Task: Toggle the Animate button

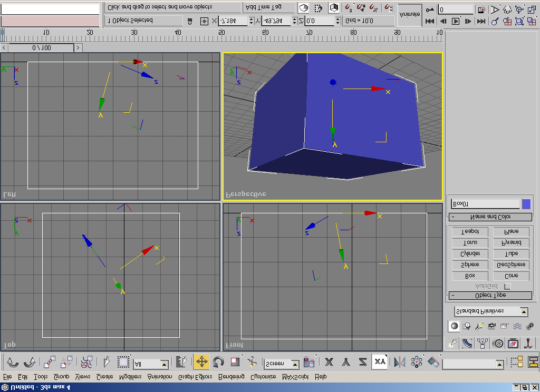Action: coord(409,15)
